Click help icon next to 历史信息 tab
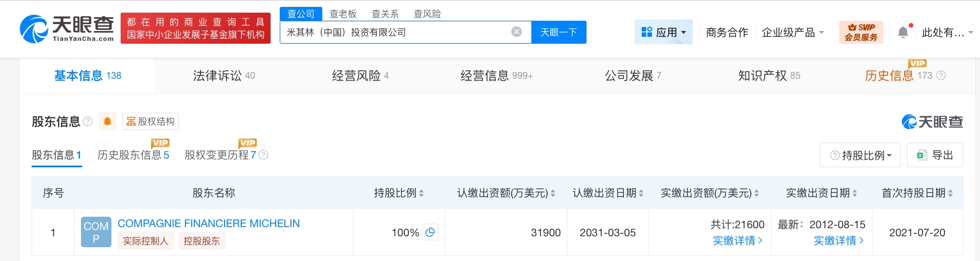This screenshot has width=980, height=261. point(941,75)
